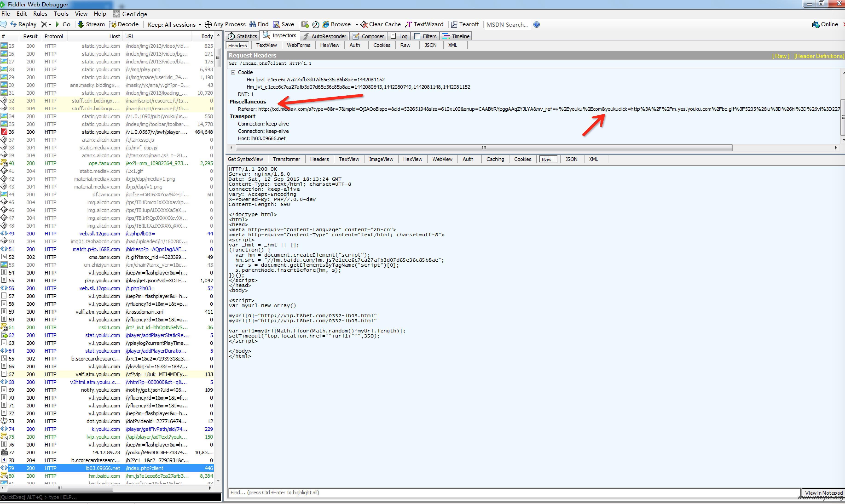The image size is (845, 504).
Task: Select session 61 irs01.com row
Action: (107, 328)
